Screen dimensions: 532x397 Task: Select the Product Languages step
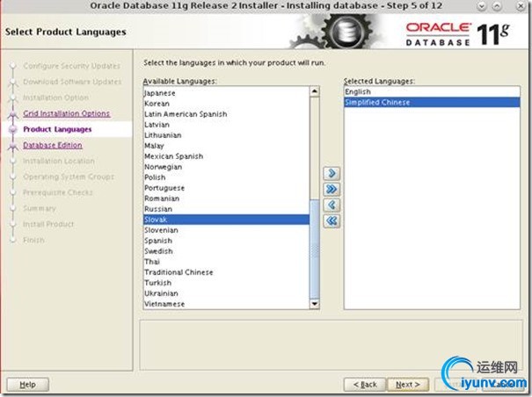click(57, 129)
